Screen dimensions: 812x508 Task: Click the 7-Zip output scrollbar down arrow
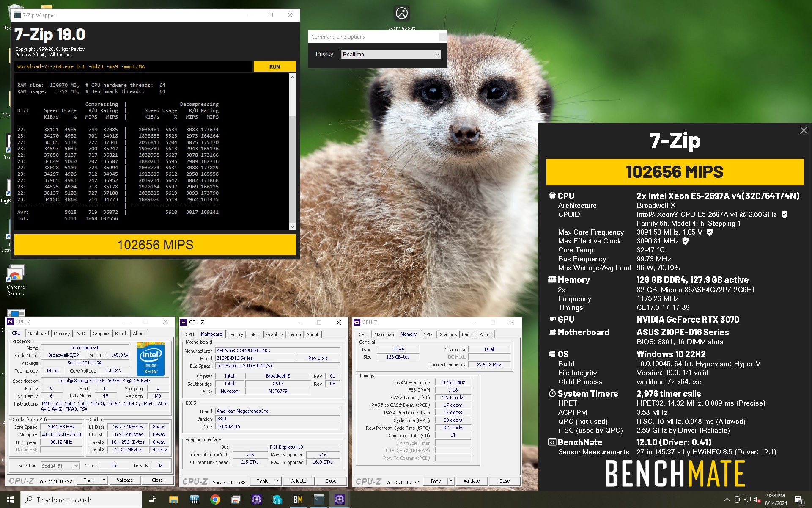292,227
